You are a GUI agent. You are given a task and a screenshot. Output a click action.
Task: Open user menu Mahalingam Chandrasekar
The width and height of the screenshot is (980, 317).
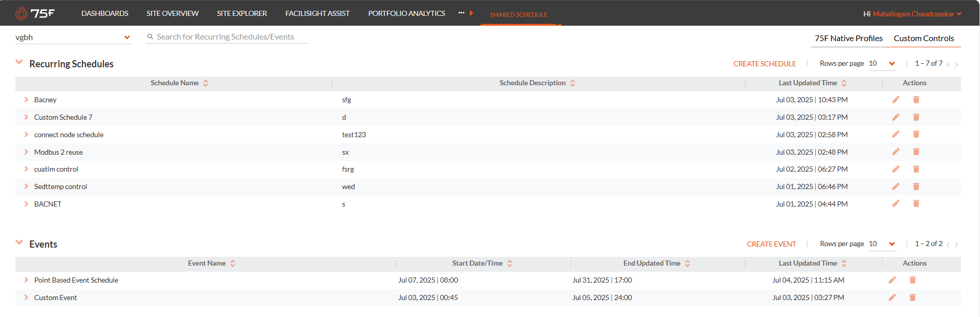(917, 14)
